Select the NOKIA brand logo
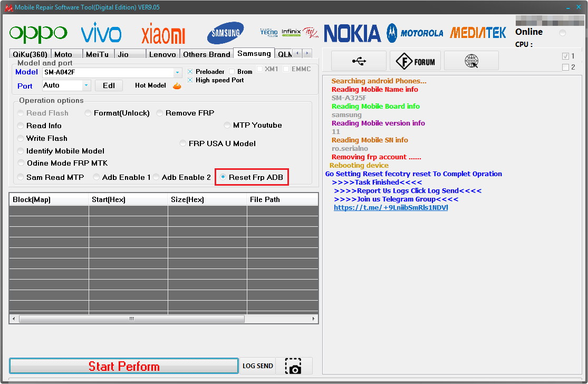588x384 pixels. click(352, 33)
